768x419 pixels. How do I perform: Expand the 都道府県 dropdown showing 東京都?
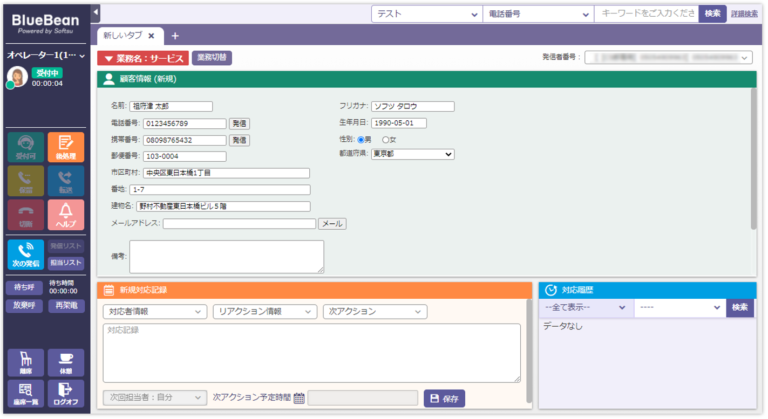[412, 154]
